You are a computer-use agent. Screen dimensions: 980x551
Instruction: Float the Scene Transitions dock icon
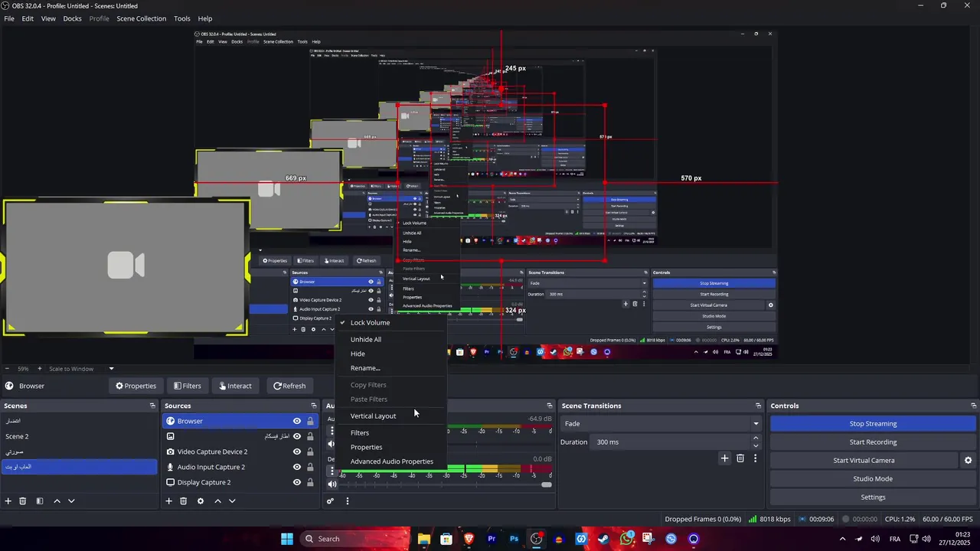[758, 406]
